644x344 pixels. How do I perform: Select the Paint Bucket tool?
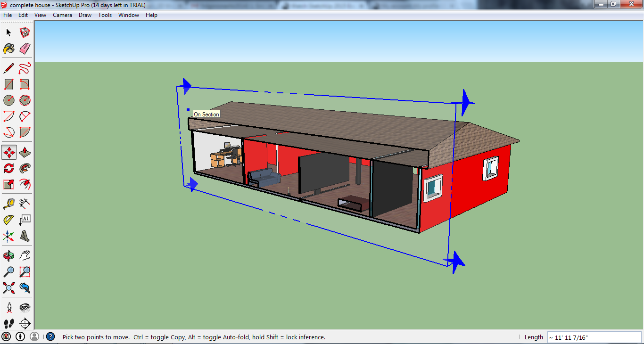click(8, 49)
